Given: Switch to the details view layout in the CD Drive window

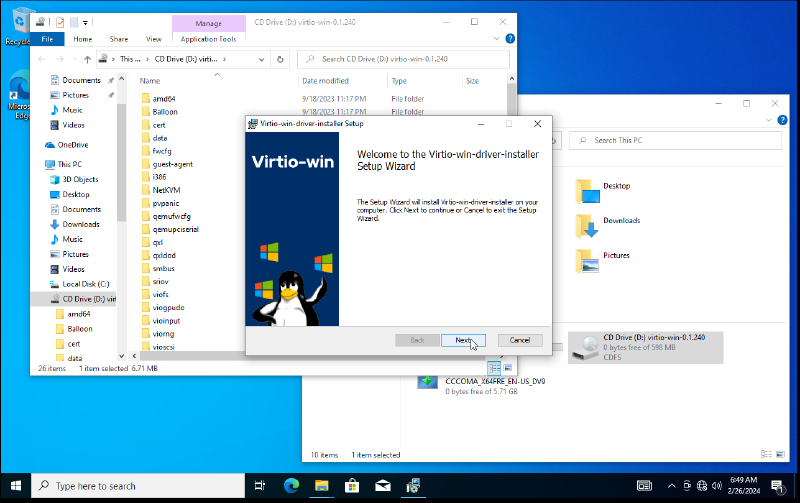Looking at the screenshot, I should click(x=494, y=368).
